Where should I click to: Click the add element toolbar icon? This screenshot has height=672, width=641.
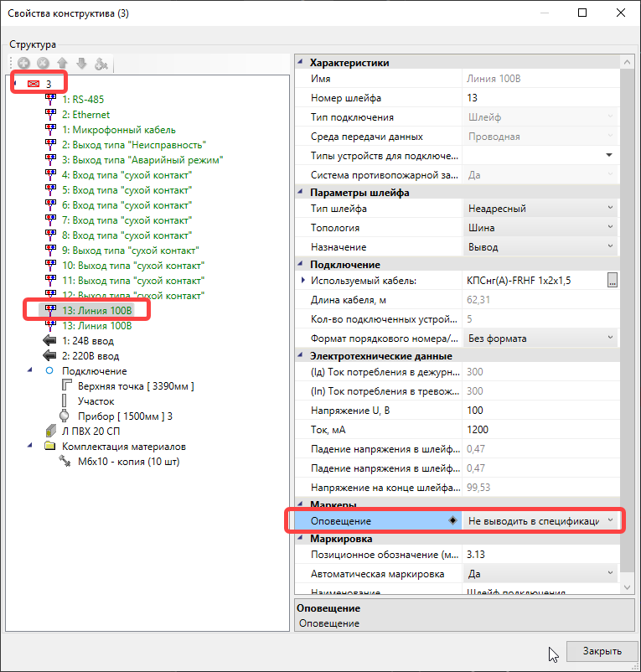pos(23,64)
